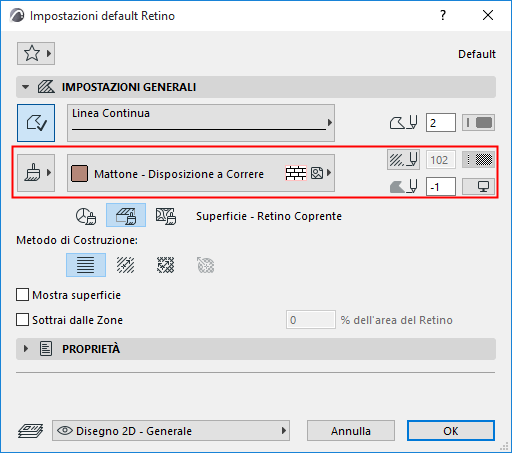The image size is (512, 453).
Task: Open the Favorites star button
Action: 36,53
